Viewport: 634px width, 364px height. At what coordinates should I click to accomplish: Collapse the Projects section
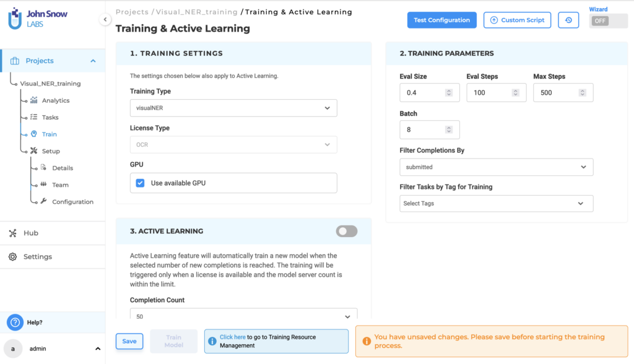(93, 61)
